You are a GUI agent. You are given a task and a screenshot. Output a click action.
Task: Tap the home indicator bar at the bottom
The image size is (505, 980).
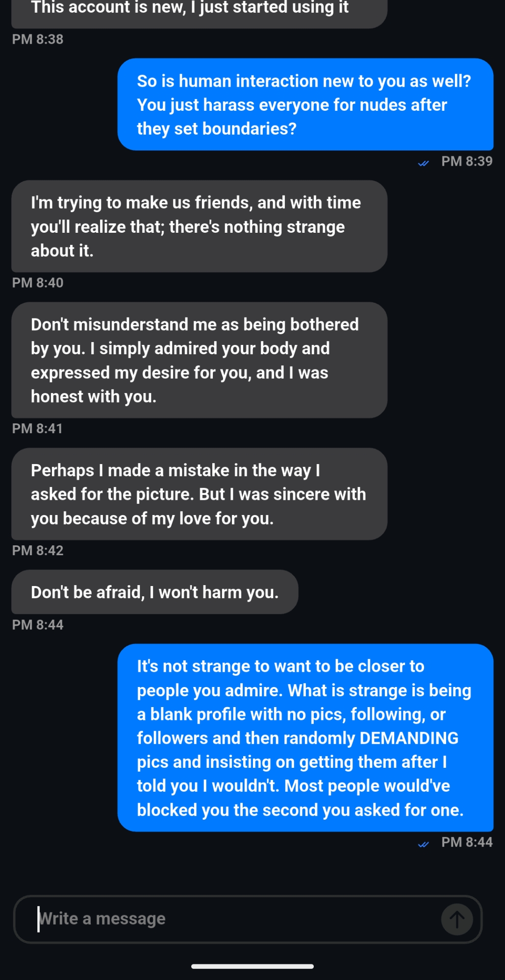click(252, 966)
